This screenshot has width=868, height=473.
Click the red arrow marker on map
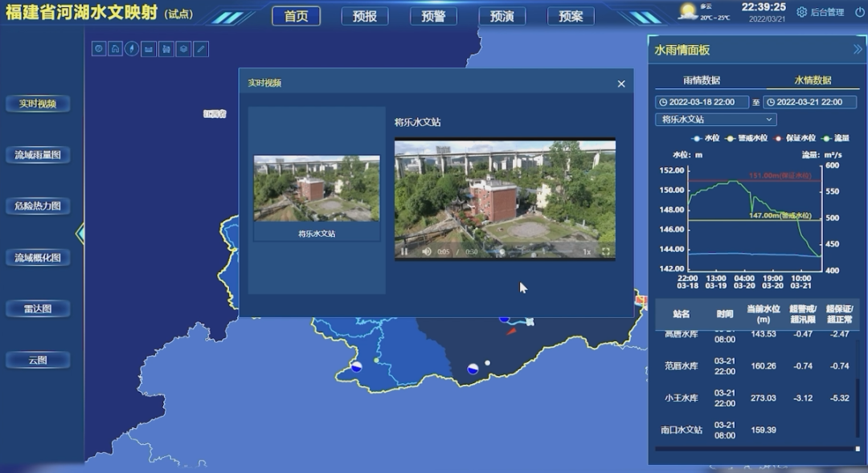511,332
